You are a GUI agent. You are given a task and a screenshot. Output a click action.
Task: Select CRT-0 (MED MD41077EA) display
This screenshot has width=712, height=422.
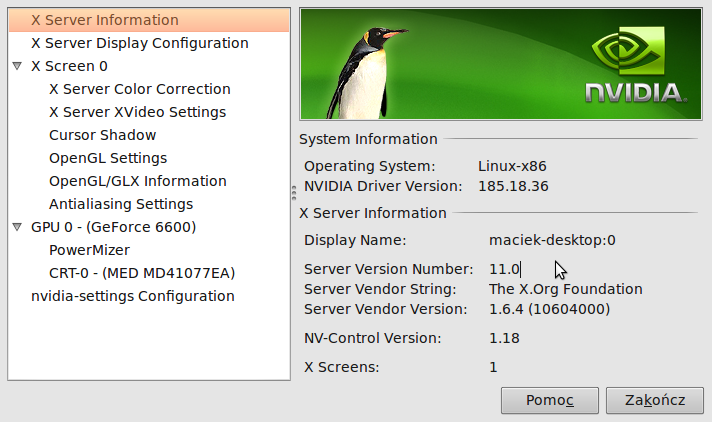point(142,273)
